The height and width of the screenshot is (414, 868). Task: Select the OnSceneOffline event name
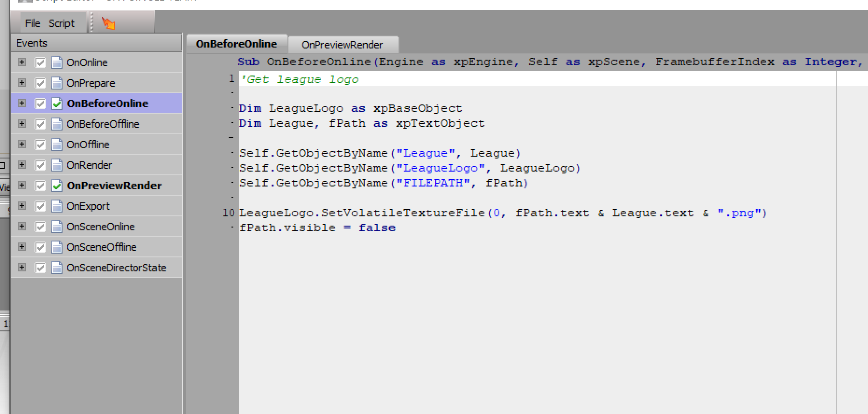[102, 247]
